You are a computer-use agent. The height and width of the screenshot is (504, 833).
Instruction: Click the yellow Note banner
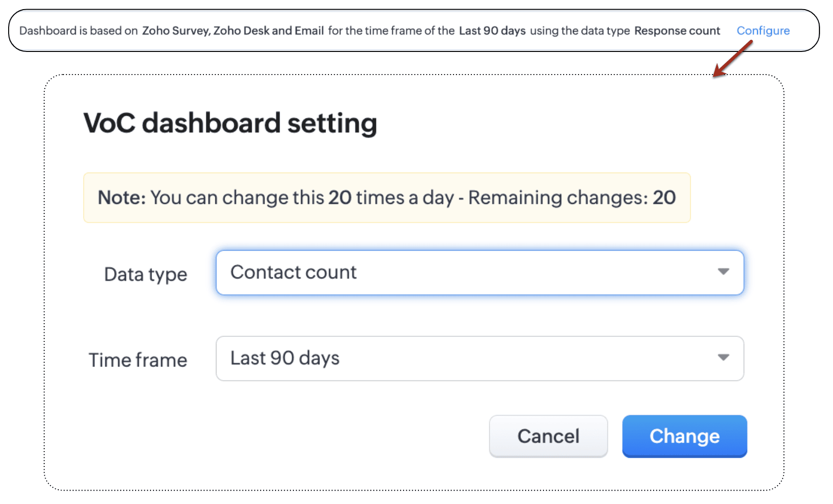(387, 198)
